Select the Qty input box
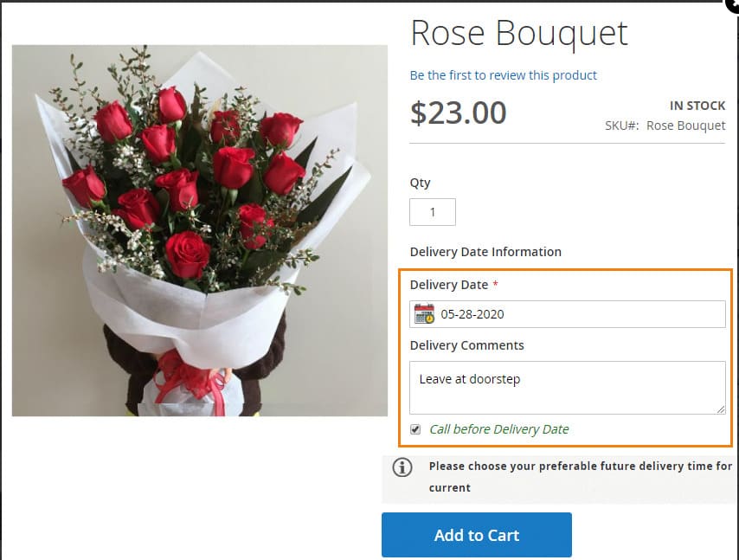 (x=432, y=212)
